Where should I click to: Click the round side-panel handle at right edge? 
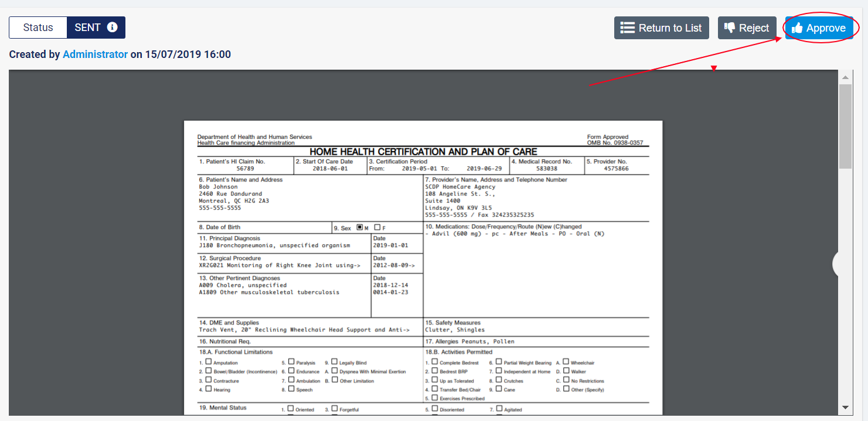coord(838,264)
